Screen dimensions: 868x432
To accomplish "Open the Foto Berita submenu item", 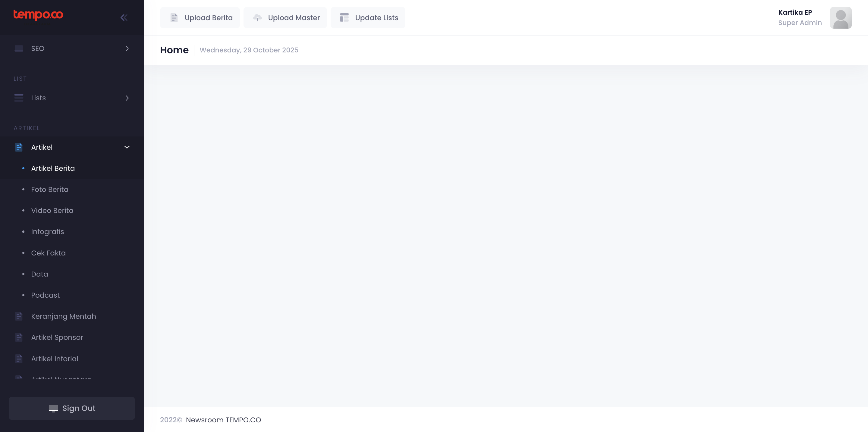I will point(49,189).
